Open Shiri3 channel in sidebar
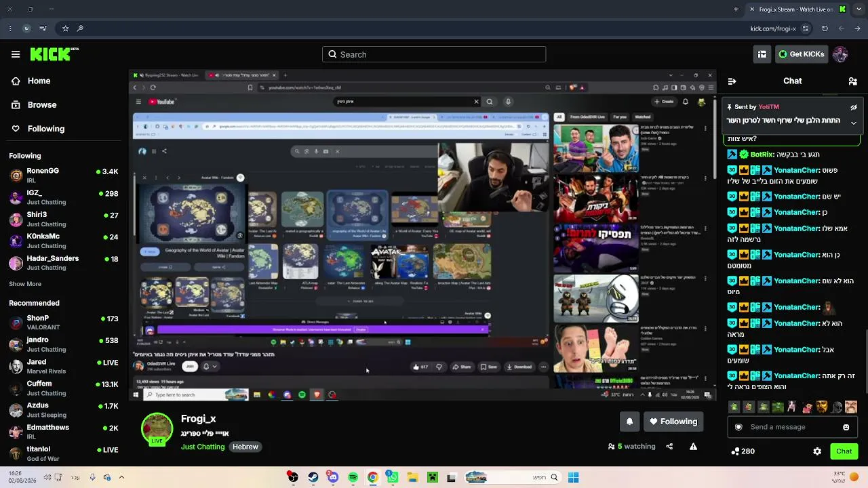 [x=64, y=219]
